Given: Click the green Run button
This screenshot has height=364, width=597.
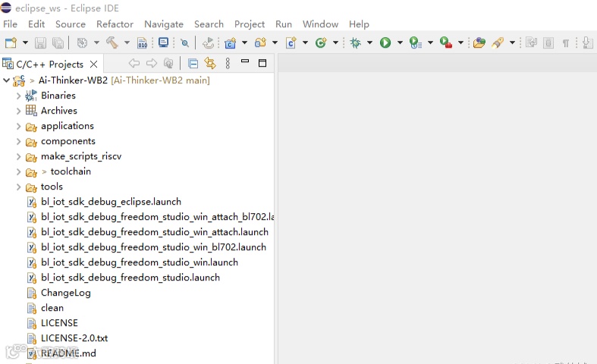Looking at the screenshot, I should click(385, 42).
